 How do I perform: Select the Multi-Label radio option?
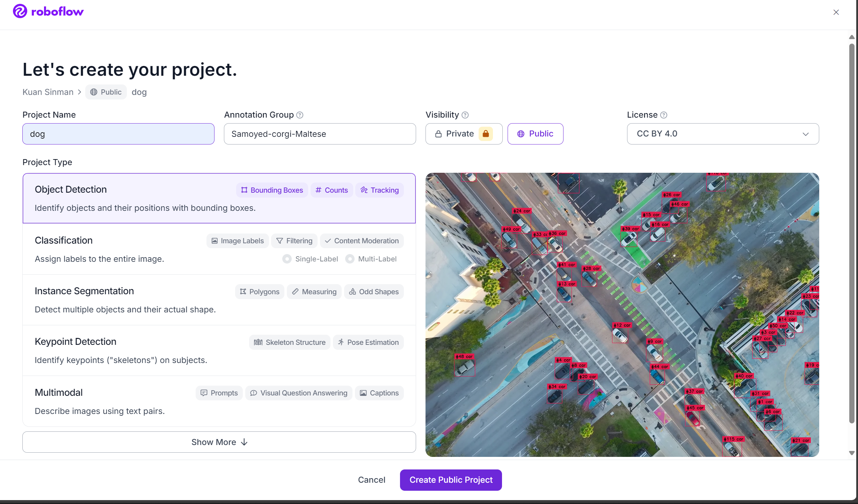(x=350, y=259)
